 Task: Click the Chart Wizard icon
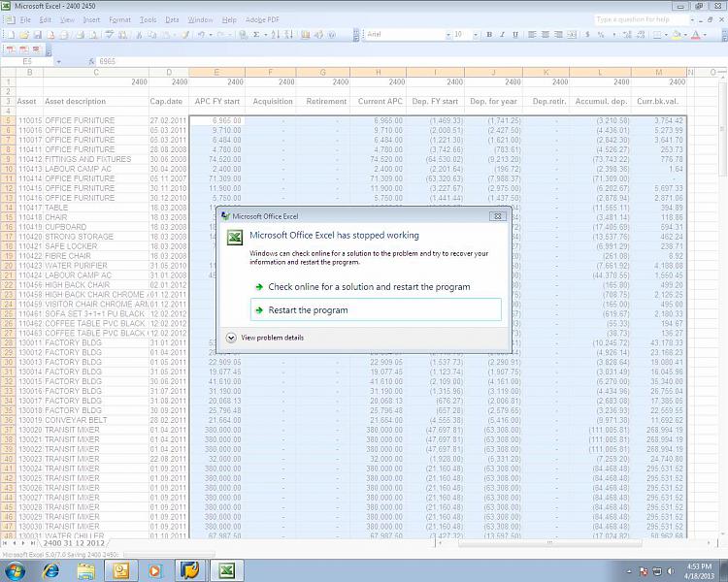point(305,35)
